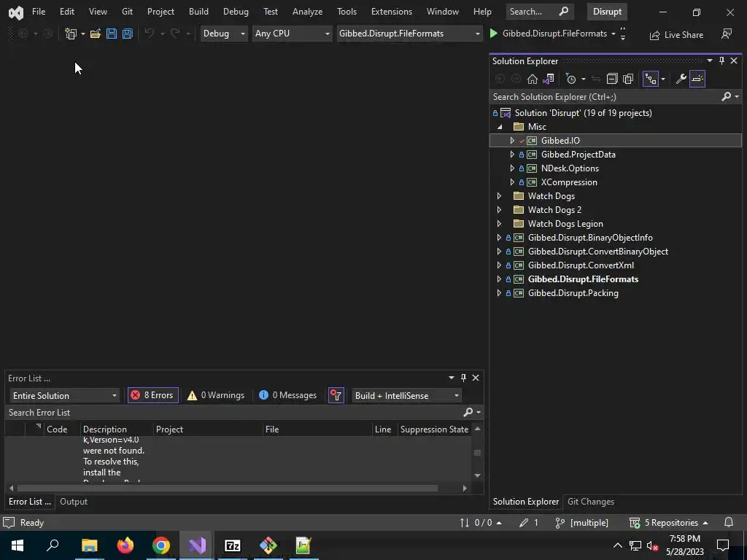This screenshot has height=560, width=747.
Task: Open the Build + IntelliSense dropdown
Action: click(407, 396)
